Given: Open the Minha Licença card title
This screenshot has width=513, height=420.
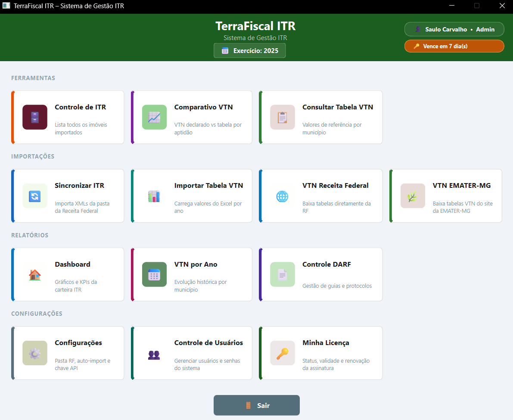Looking at the screenshot, I should point(326,343).
